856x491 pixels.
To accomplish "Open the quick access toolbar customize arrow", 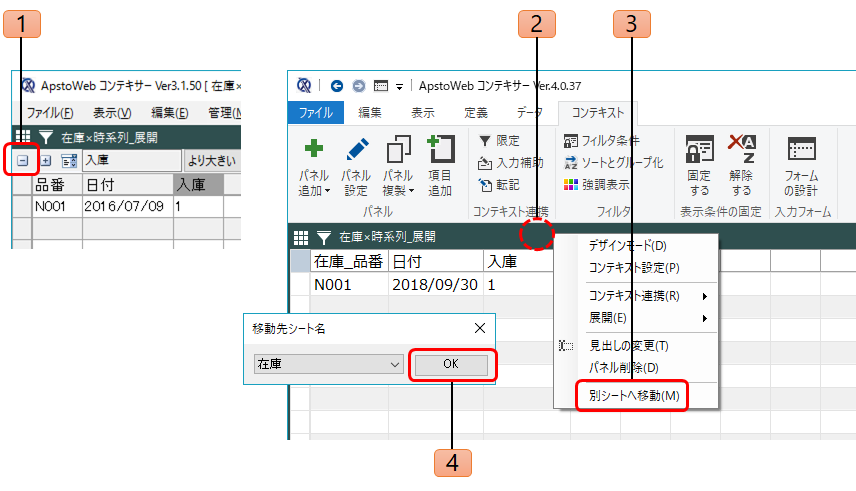I will tap(400, 86).
